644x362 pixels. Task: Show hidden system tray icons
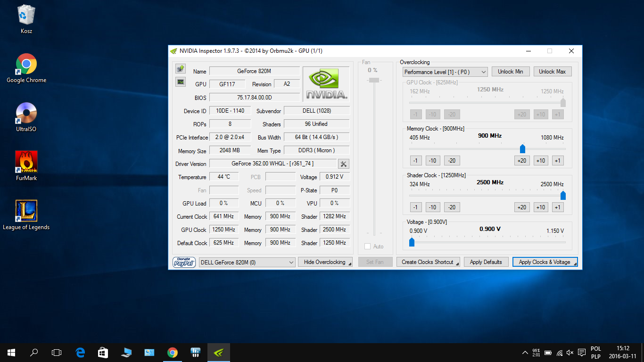pos(525,353)
